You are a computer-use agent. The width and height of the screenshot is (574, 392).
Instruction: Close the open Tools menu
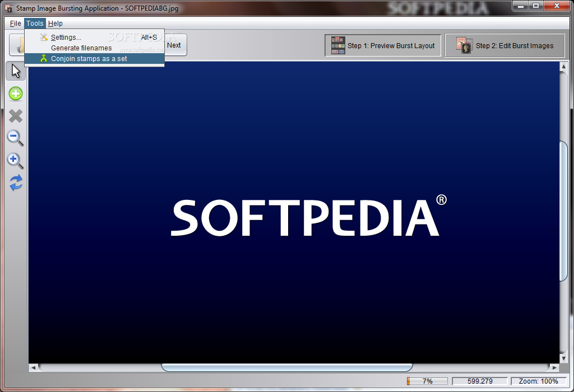point(35,24)
